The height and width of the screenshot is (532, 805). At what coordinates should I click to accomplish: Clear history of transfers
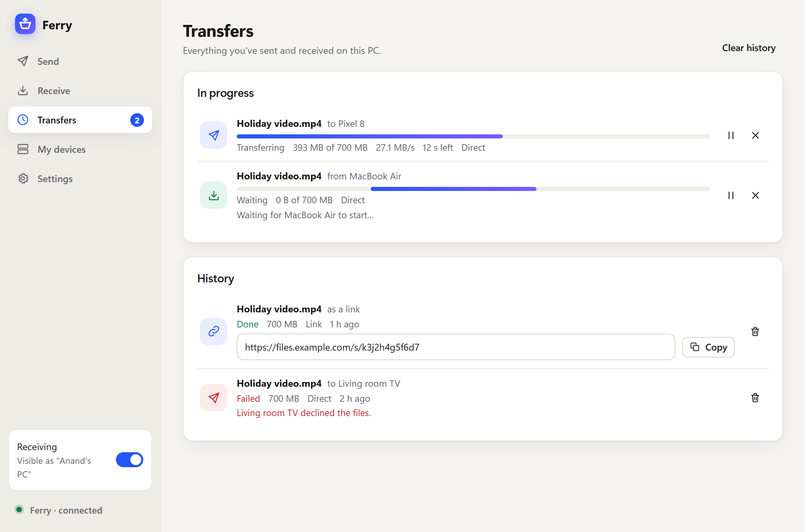(x=749, y=48)
